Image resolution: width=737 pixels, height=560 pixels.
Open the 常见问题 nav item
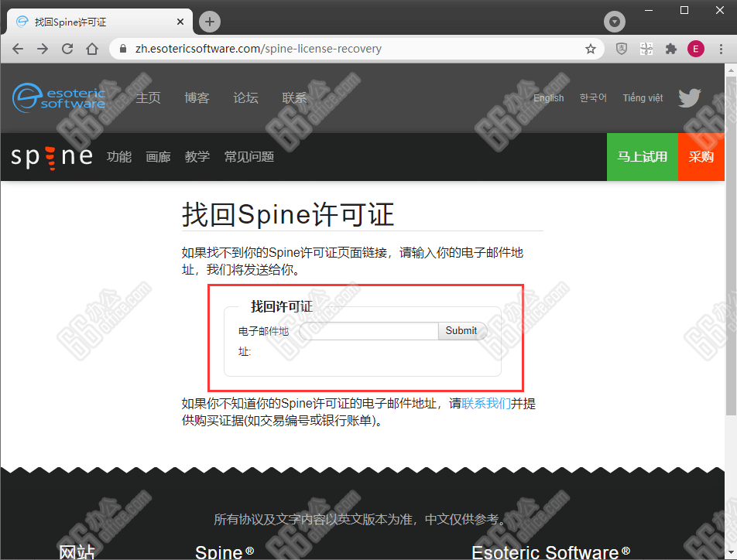click(249, 157)
